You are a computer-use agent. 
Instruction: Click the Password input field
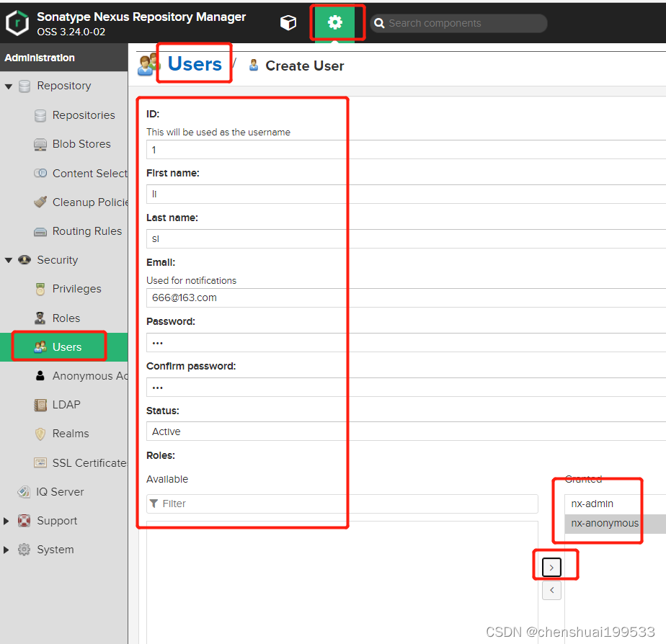coord(406,342)
